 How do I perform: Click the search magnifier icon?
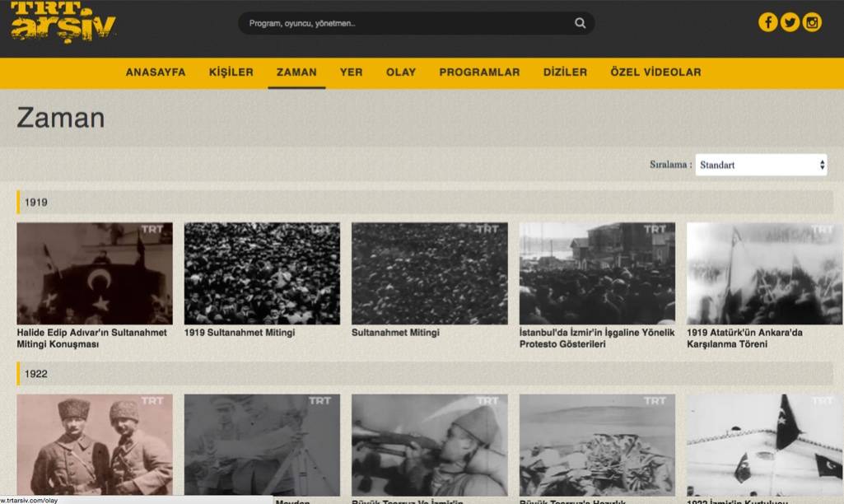pyautogui.click(x=581, y=23)
